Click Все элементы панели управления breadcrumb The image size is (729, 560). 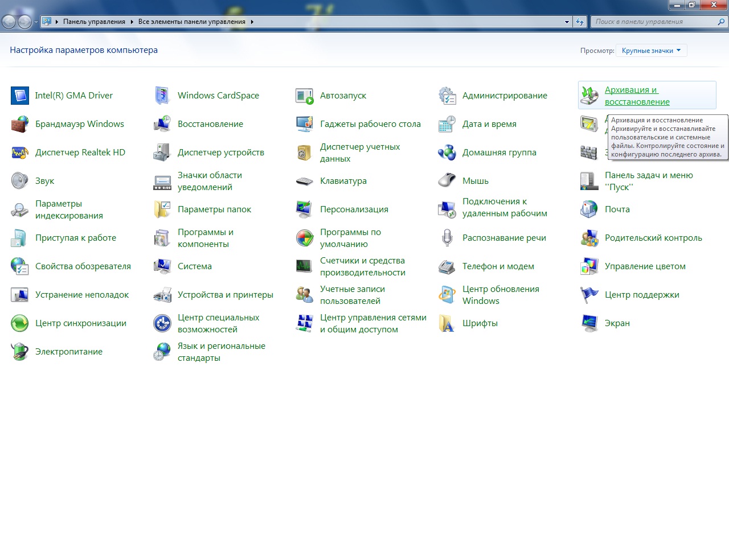[192, 22]
